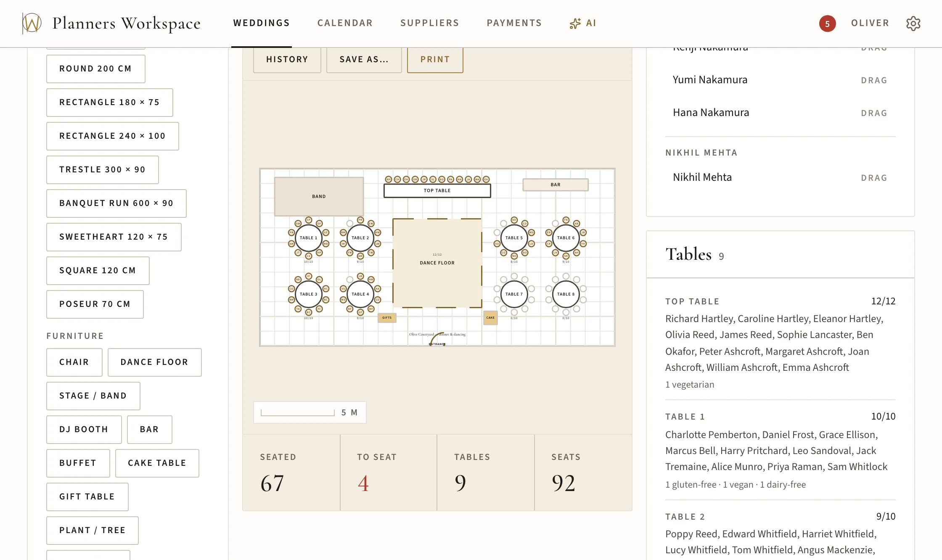This screenshot has width=942, height=560.
Task: Add a Buffet furniture item
Action: pos(78,463)
